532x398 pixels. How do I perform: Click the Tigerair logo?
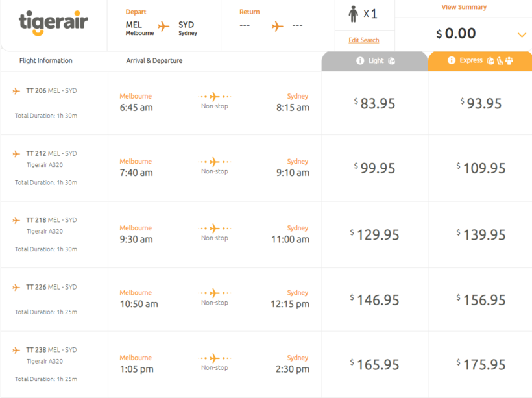pyautogui.click(x=53, y=23)
